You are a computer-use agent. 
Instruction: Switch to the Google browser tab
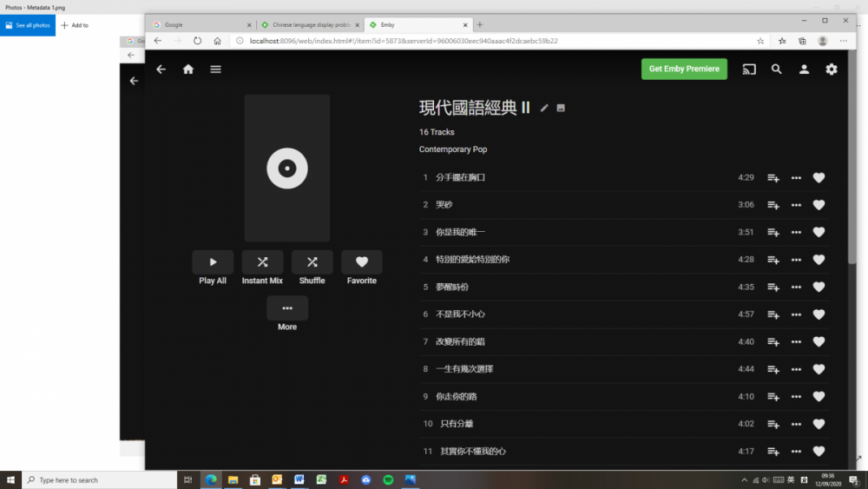pyautogui.click(x=202, y=25)
